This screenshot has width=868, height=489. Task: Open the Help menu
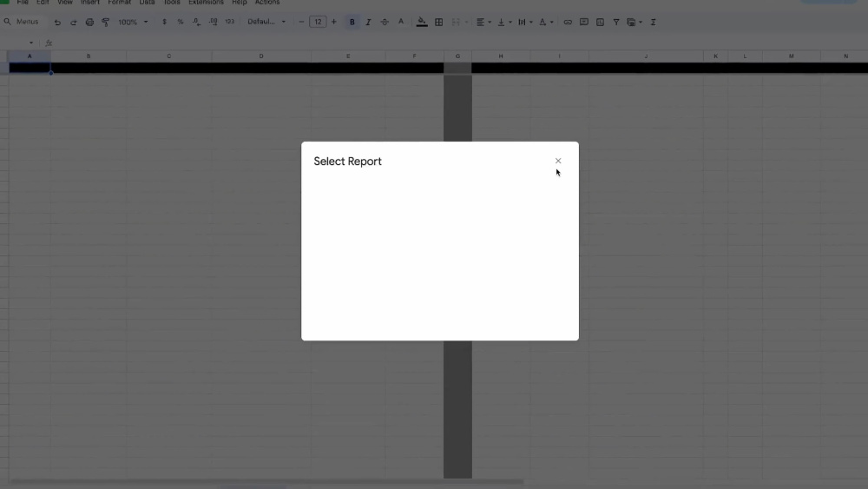240,3
